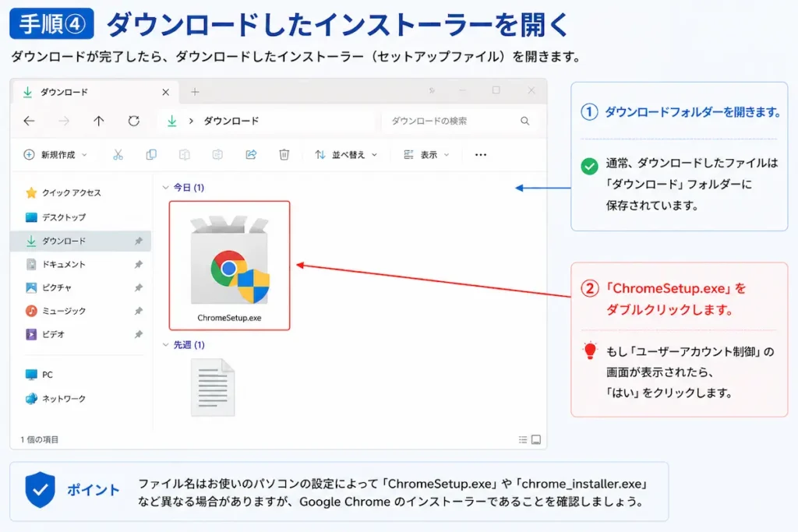Click ダウンロード in the address bar

[231, 121]
